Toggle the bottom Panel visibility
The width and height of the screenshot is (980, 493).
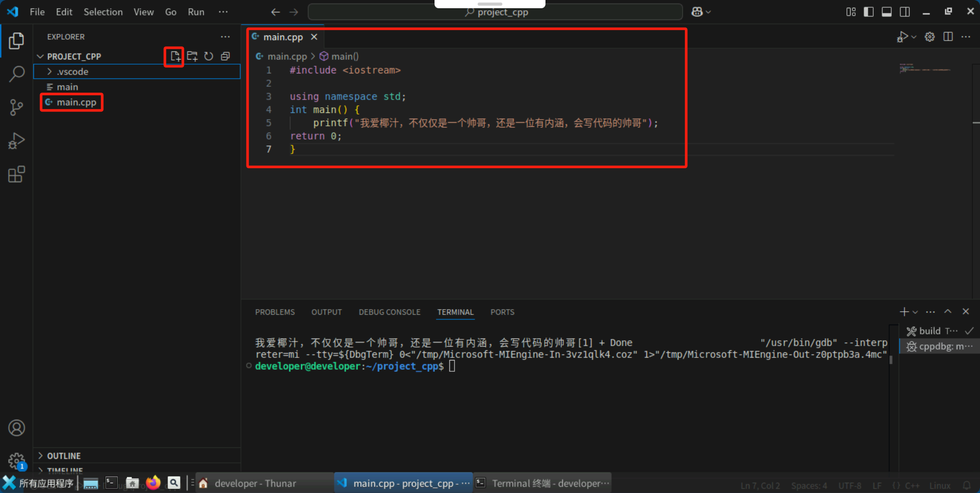pyautogui.click(x=887, y=11)
